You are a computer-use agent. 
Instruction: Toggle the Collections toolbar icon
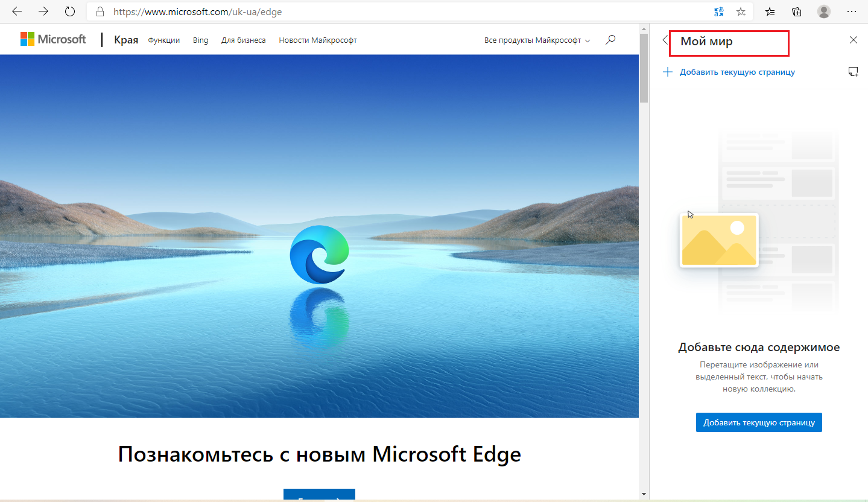coord(797,11)
